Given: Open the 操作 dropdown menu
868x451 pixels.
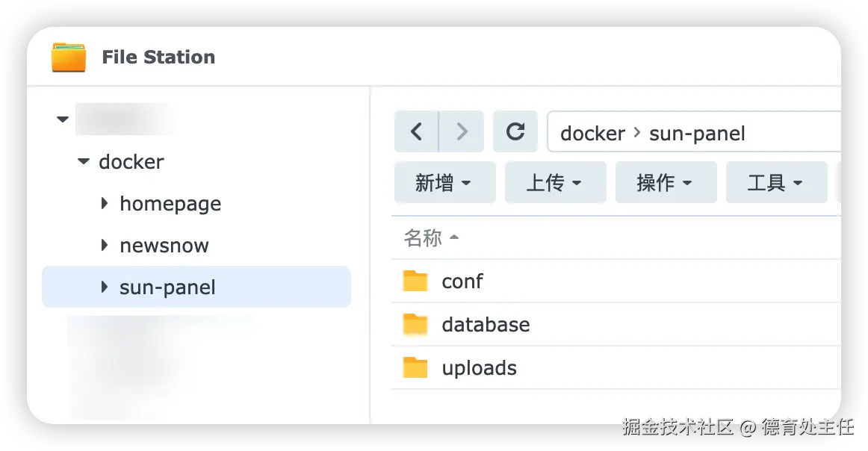Looking at the screenshot, I should (666, 183).
